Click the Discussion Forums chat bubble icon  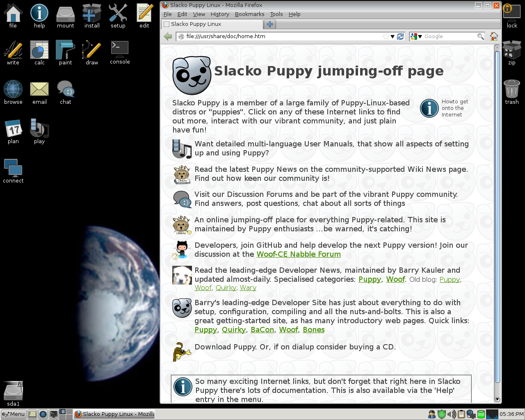coord(182,199)
